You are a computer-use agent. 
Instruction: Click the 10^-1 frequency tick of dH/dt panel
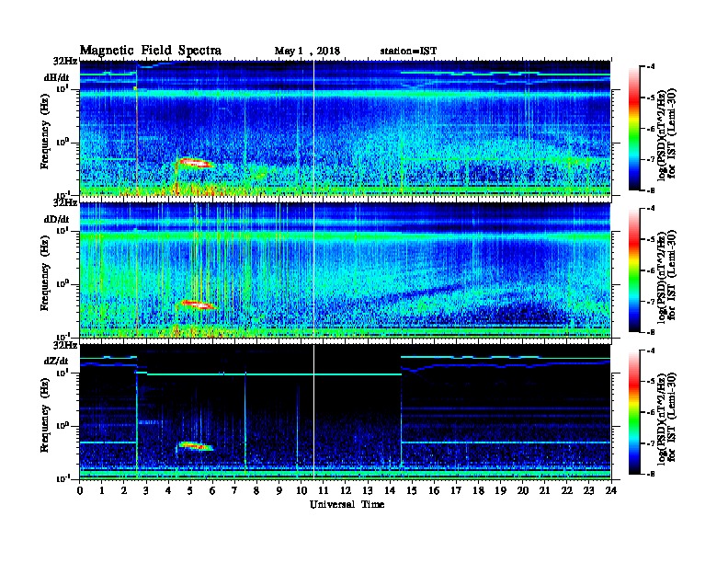63,195
